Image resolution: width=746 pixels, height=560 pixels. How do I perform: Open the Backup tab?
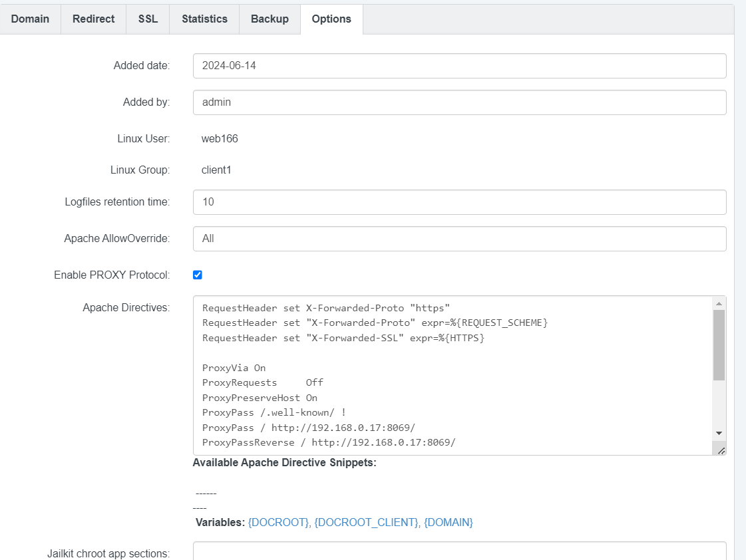pos(270,19)
